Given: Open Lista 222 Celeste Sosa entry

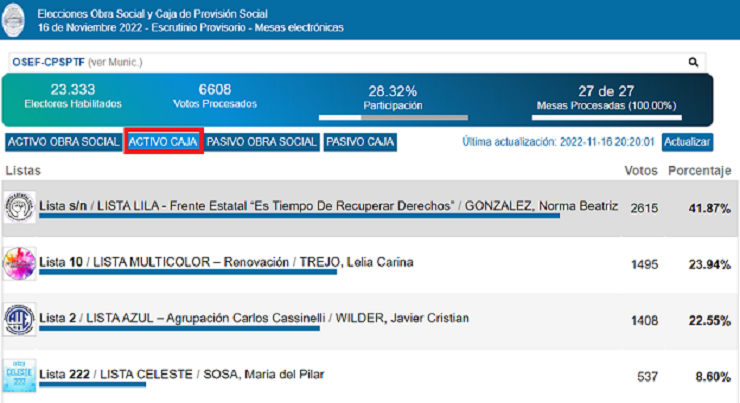Looking at the screenshot, I should 182,375.
